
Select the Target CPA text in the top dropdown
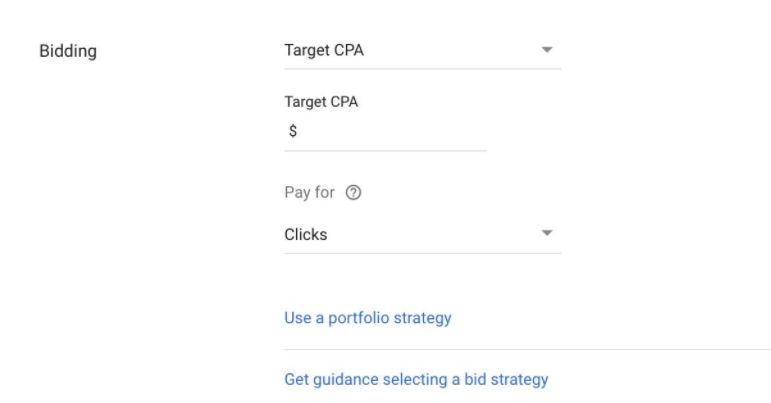point(324,49)
